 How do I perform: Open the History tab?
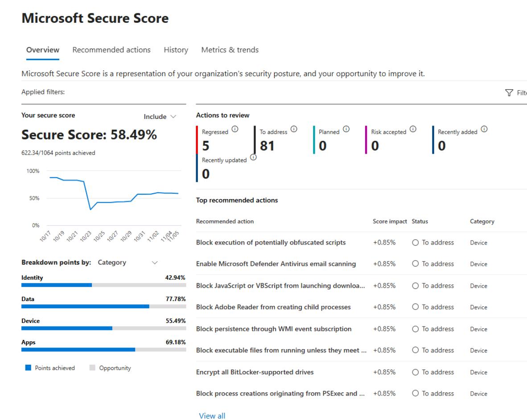[176, 50]
